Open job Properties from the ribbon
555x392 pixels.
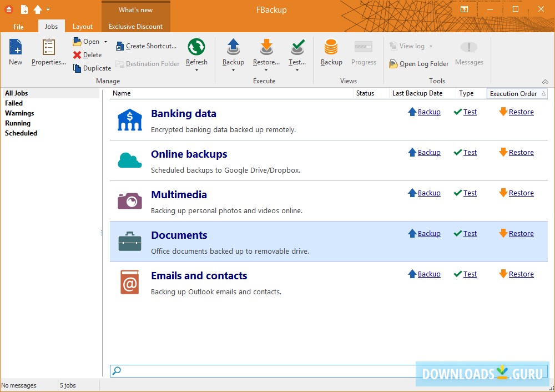click(49, 48)
